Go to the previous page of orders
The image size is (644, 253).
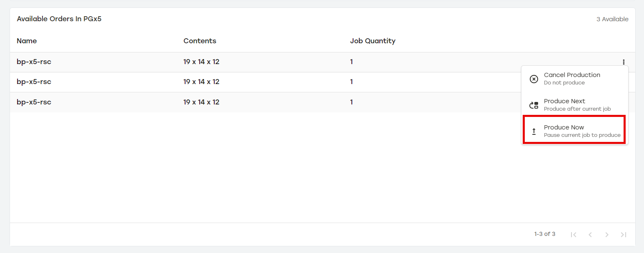(x=590, y=235)
